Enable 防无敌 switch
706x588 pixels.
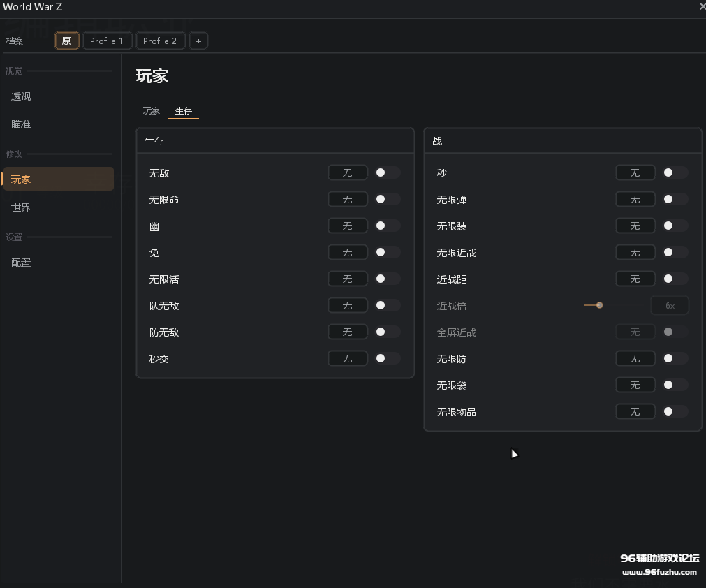(x=388, y=332)
